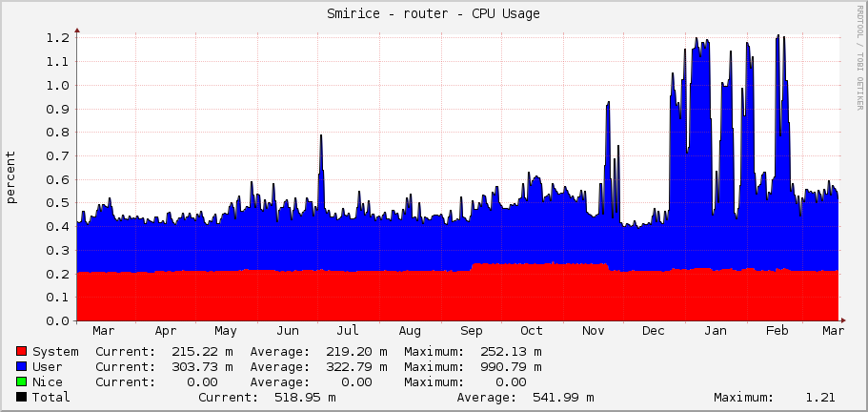Click the '1.0' y-axis tick label

tap(58, 85)
